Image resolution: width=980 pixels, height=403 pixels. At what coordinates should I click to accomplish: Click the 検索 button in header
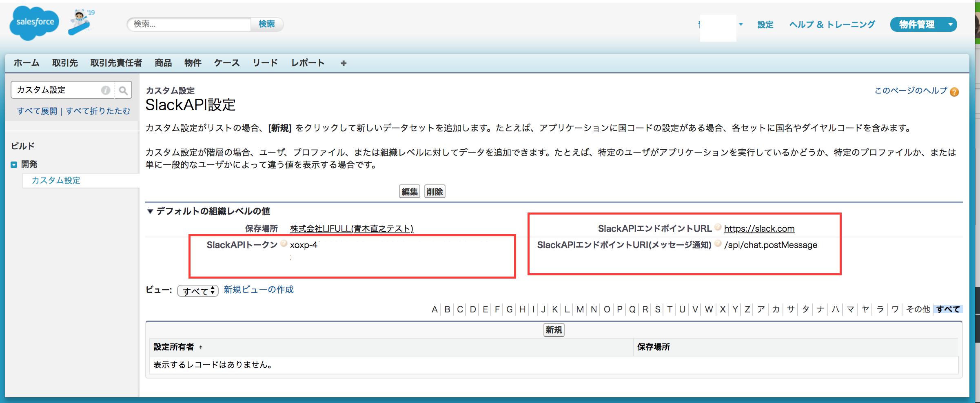[267, 24]
